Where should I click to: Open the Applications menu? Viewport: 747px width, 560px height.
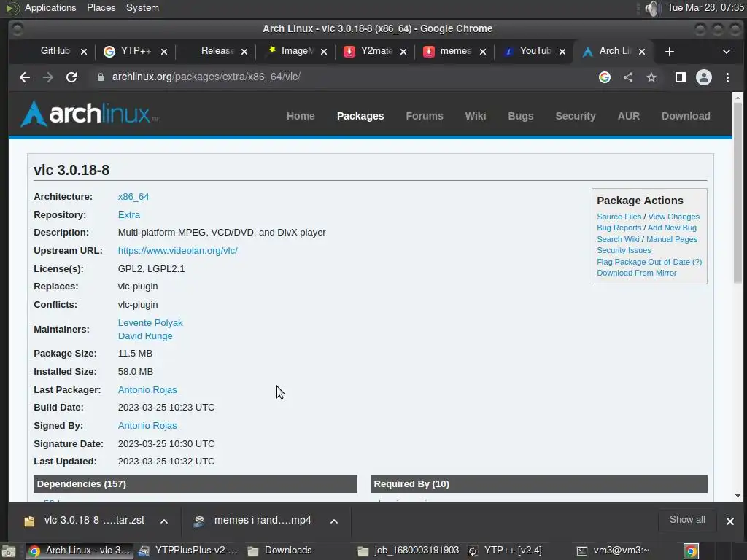coord(50,7)
